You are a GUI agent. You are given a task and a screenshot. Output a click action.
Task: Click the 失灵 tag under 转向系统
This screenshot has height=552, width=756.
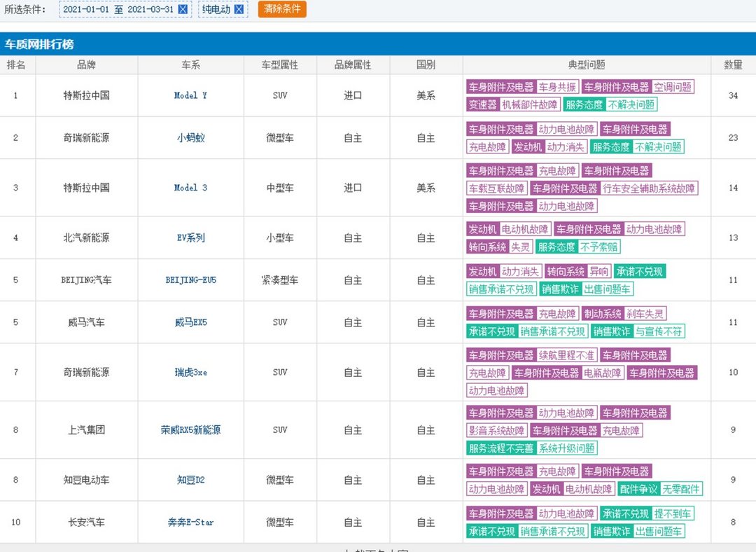[x=520, y=247]
